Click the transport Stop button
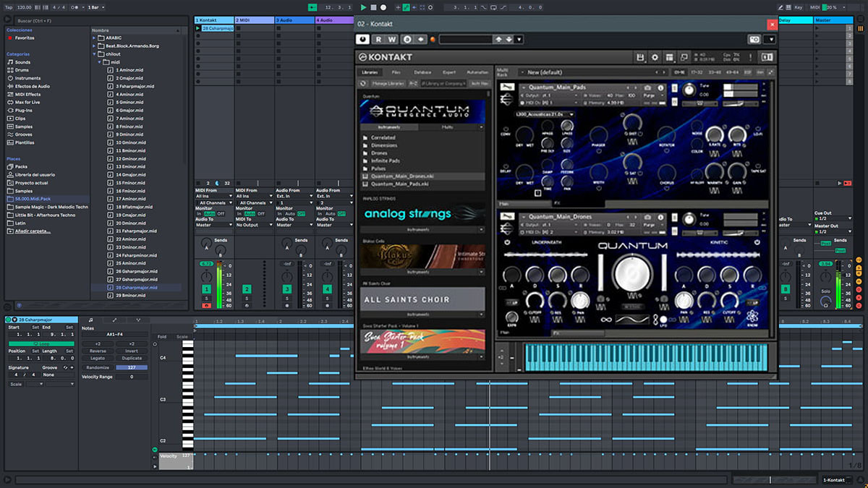This screenshot has height=488, width=868. coord(373,7)
